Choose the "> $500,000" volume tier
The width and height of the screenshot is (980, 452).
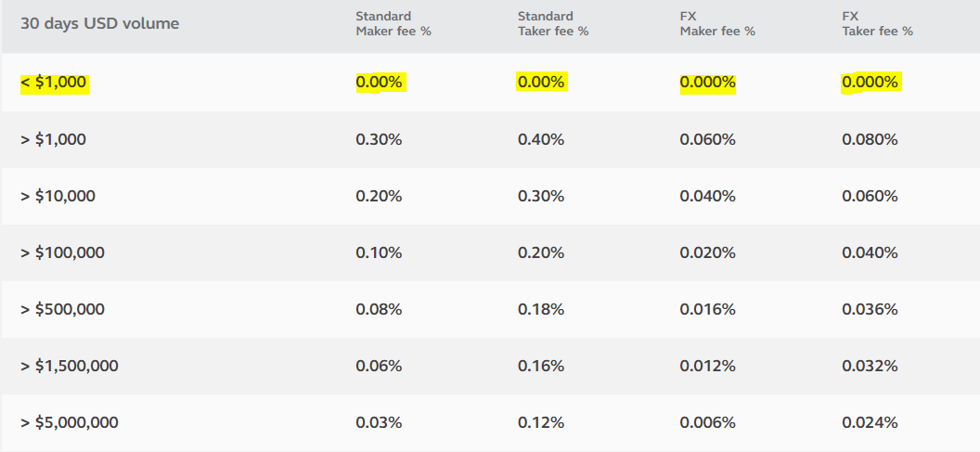(x=62, y=309)
